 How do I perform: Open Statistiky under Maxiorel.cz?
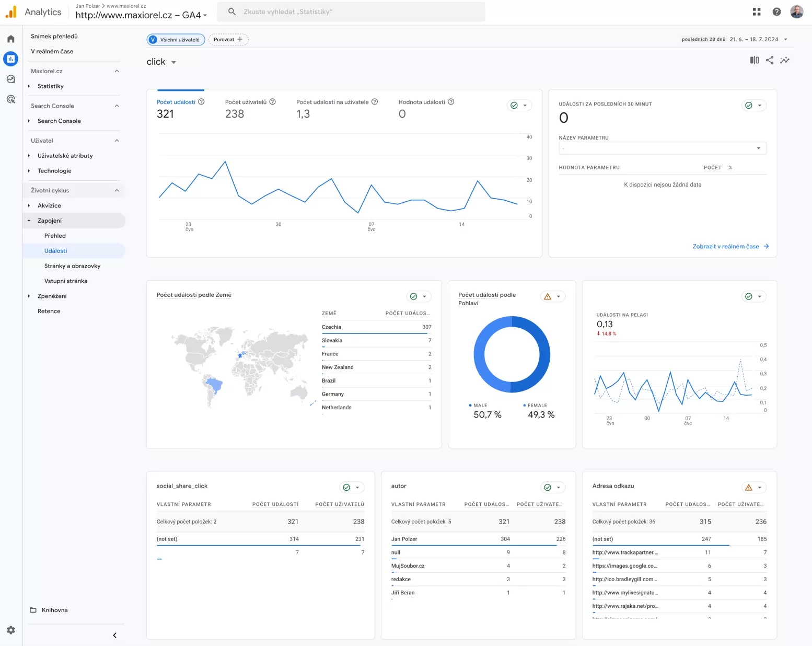tap(51, 86)
